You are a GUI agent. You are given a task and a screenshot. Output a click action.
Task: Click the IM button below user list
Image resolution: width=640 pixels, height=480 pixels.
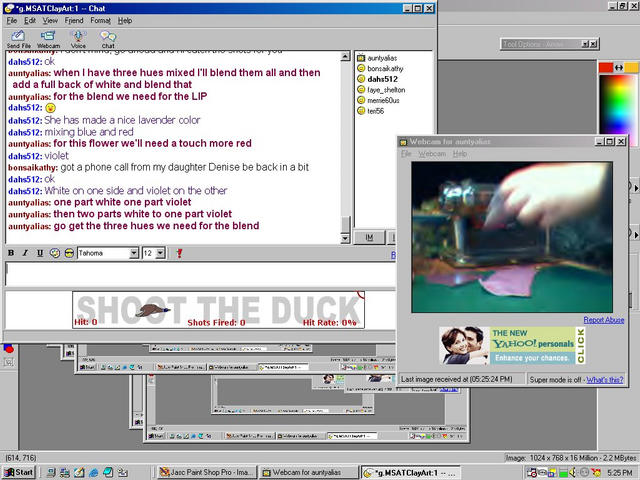(x=369, y=238)
